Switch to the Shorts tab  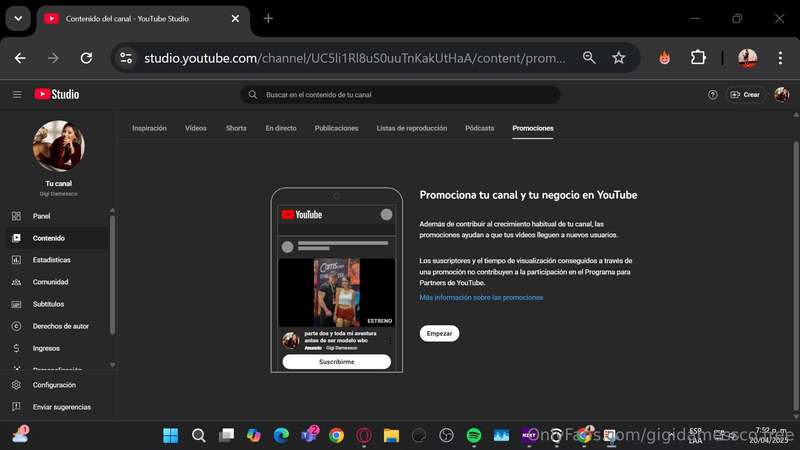[x=236, y=128]
